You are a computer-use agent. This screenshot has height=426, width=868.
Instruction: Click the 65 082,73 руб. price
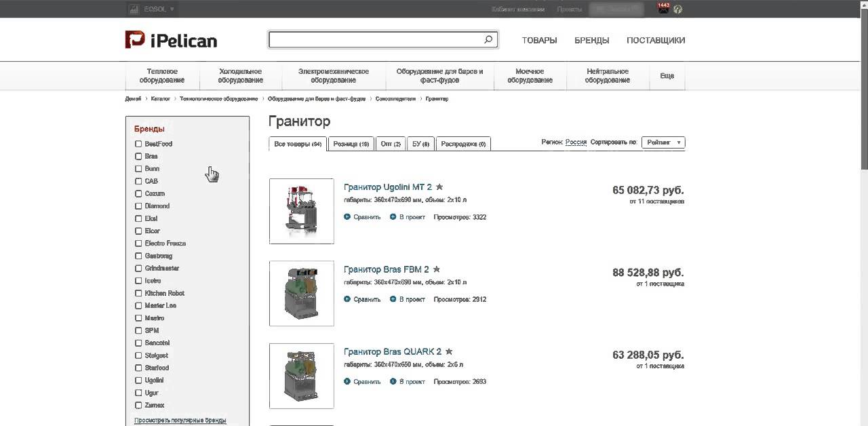(648, 190)
